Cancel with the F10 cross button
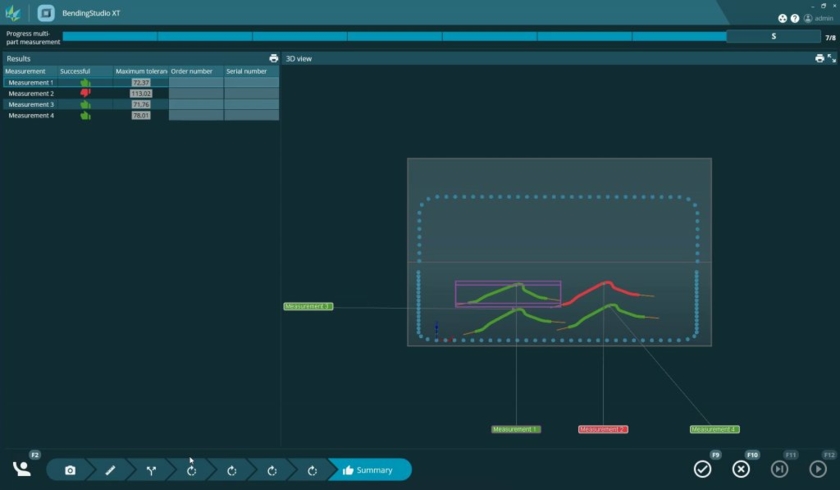840x490 pixels. click(741, 469)
